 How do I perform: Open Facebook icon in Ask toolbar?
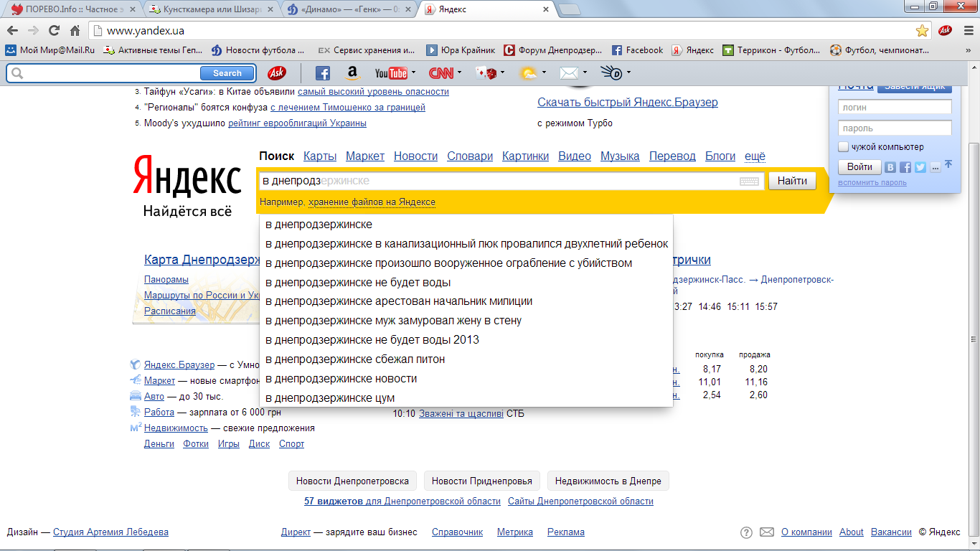pyautogui.click(x=323, y=73)
